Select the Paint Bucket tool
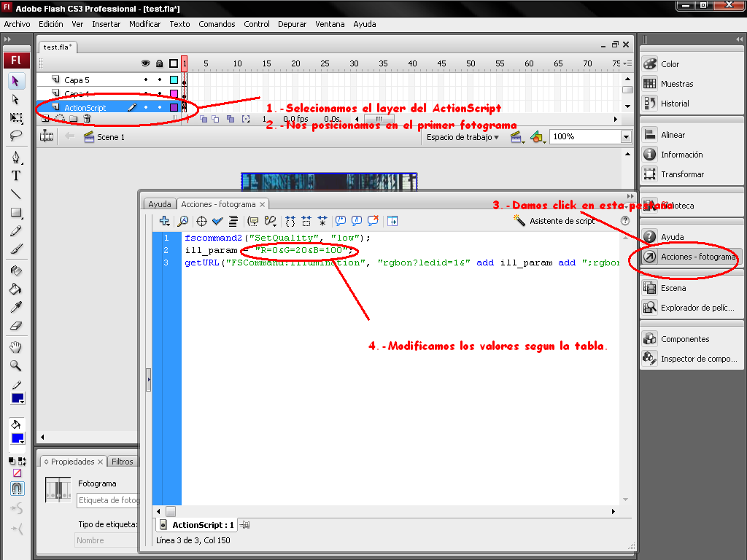The image size is (747, 560). [x=16, y=289]
